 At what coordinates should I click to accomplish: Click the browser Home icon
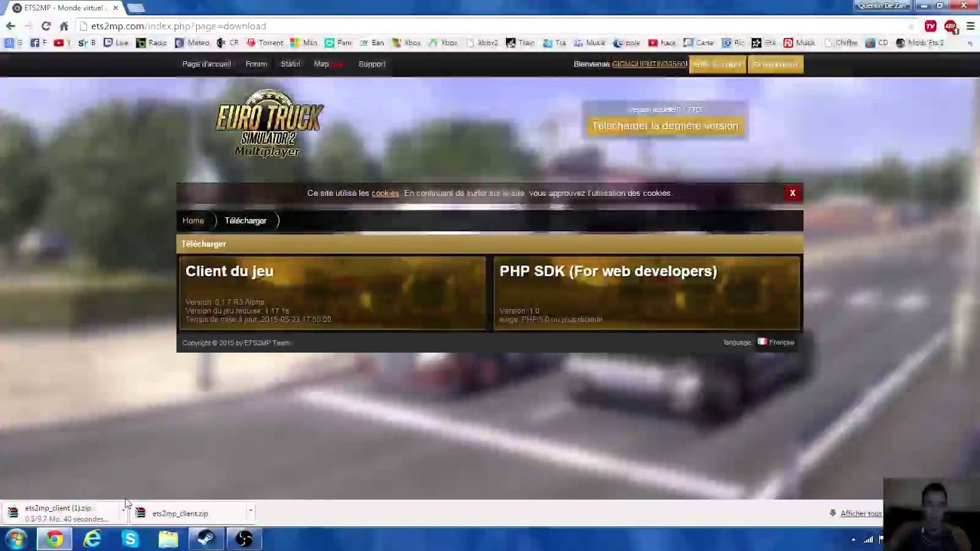64,26
